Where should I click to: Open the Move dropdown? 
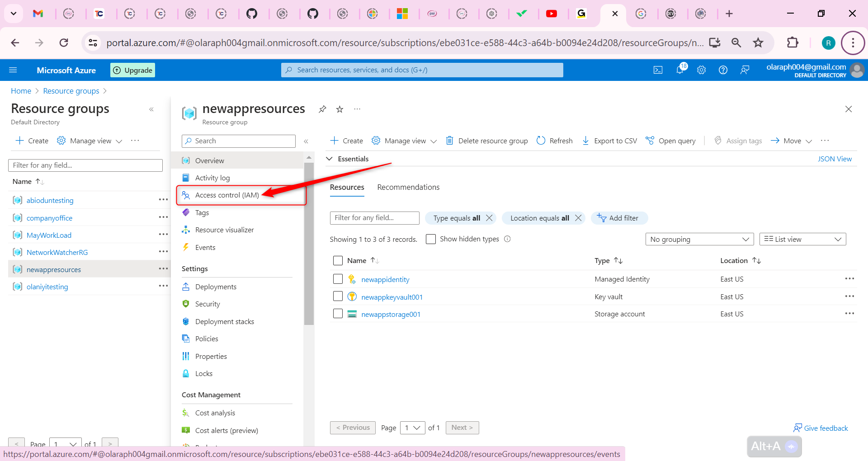[x=791, y=141]
